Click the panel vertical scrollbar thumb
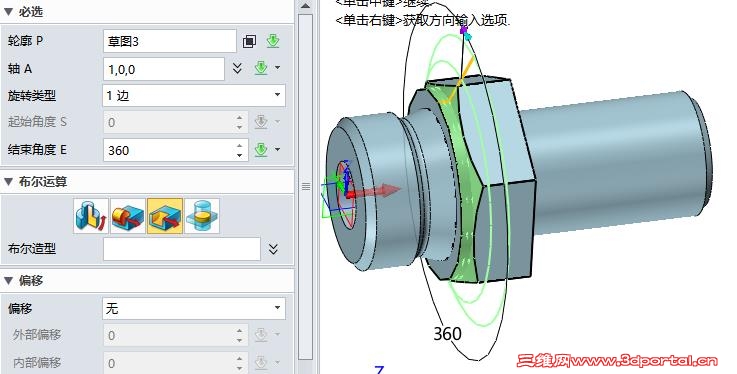Image resolution: width=737 pixels, height=374 pixels. [306, 188]
